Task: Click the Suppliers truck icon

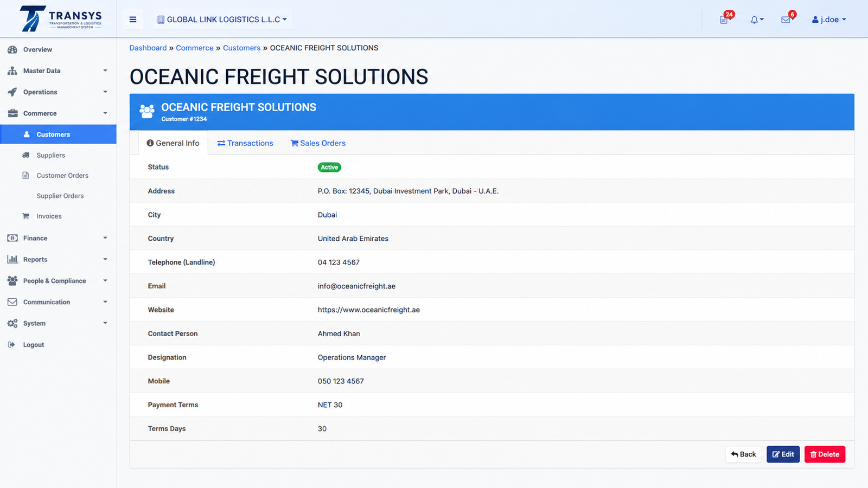Action: pos(26,155)
